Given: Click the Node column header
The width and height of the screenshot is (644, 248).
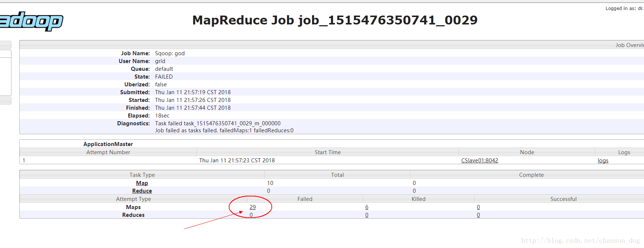Looking at the screenshot, I should 527,152.
